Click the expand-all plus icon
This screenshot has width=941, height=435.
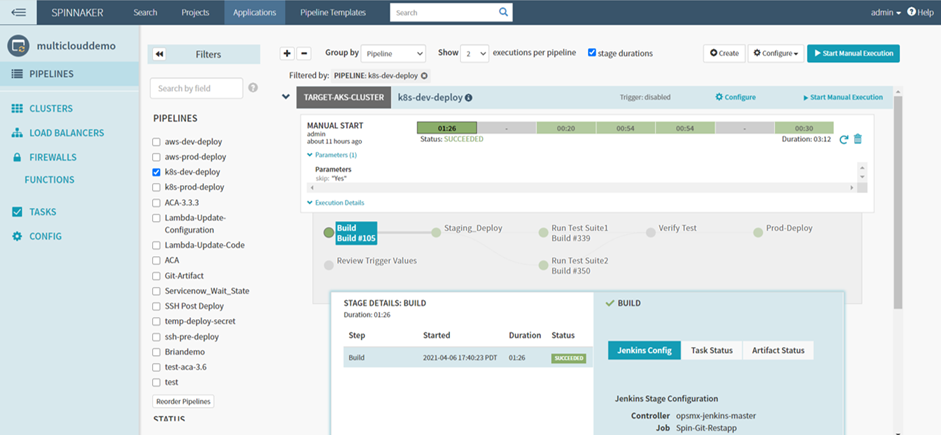(x=287, y=54)
